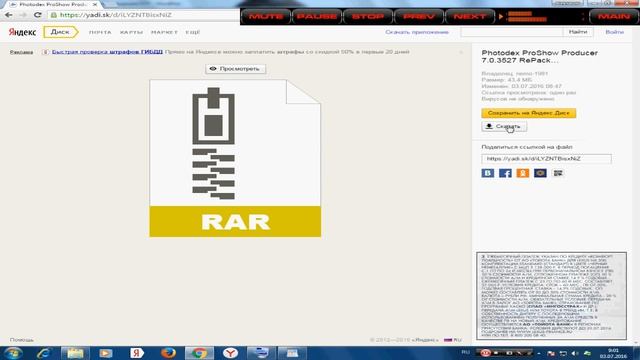Expand the Ещё header menu
Viewport: 640px width, 360px height.
click(x=193, y=32)
